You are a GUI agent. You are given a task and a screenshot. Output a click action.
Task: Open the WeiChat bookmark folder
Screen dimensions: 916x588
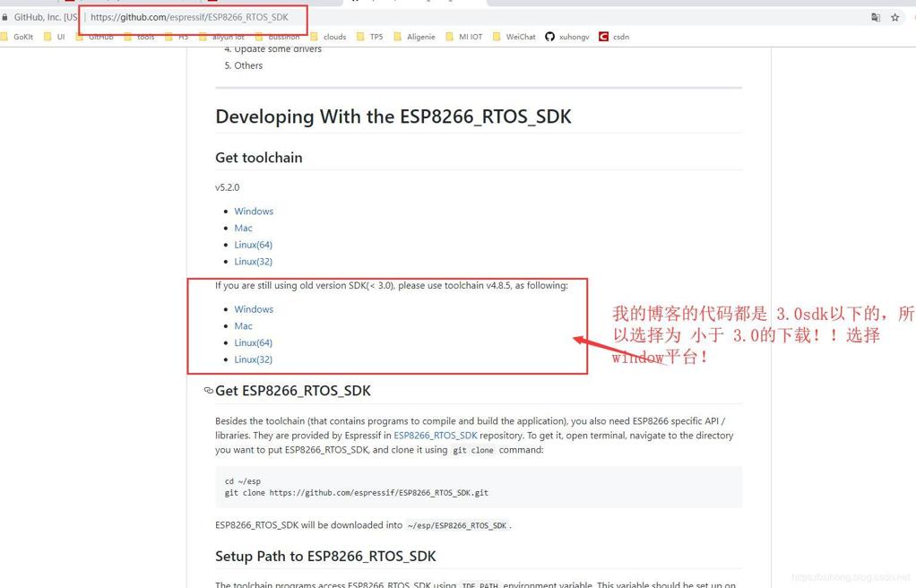click(514, 37)
